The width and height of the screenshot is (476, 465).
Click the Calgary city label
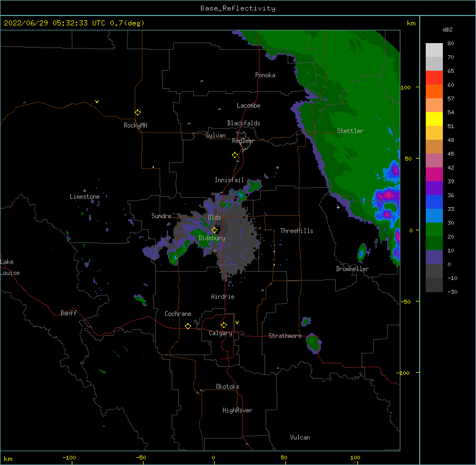tap(220, 333)
